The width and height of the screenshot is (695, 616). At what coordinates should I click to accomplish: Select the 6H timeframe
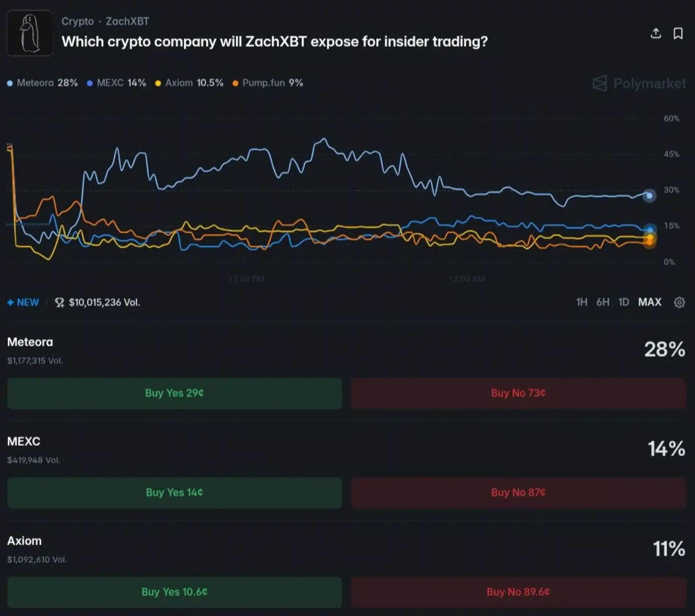[603, 302]
